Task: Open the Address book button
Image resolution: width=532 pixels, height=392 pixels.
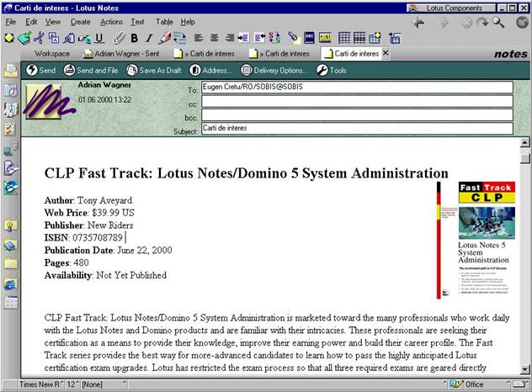Action: (x=210, y=71)
